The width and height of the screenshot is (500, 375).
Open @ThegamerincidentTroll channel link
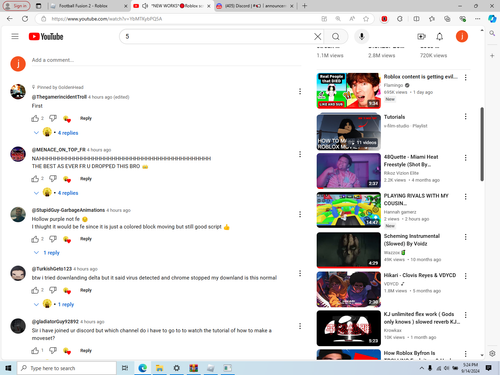pos(59,97)
